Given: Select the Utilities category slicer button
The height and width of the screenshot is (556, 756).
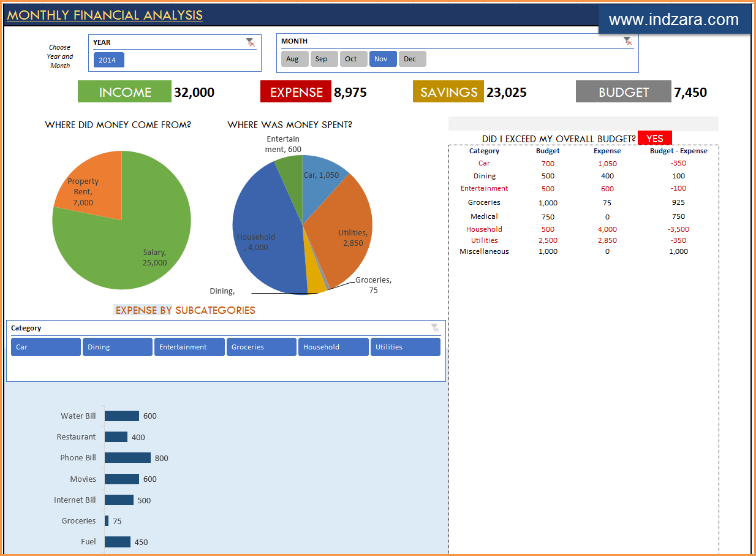Looking at the screenshot, I should point(405,346).
